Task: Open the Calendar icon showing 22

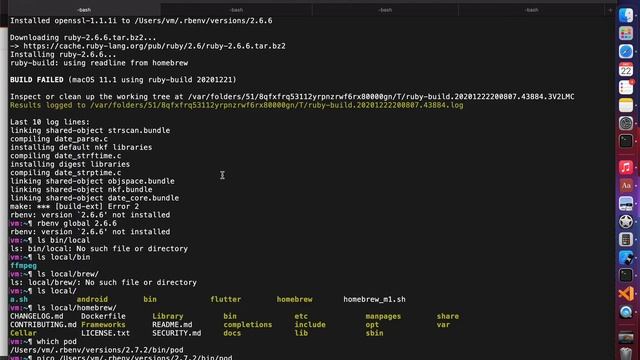Action: click(x=626, y=69)
